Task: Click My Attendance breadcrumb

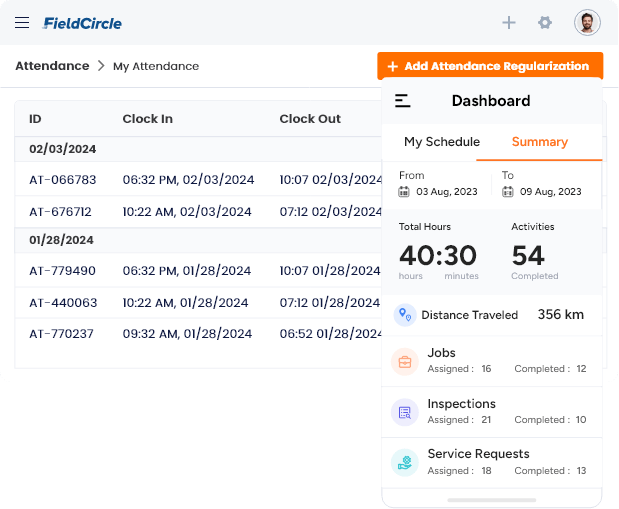Action: click(156, 66)
